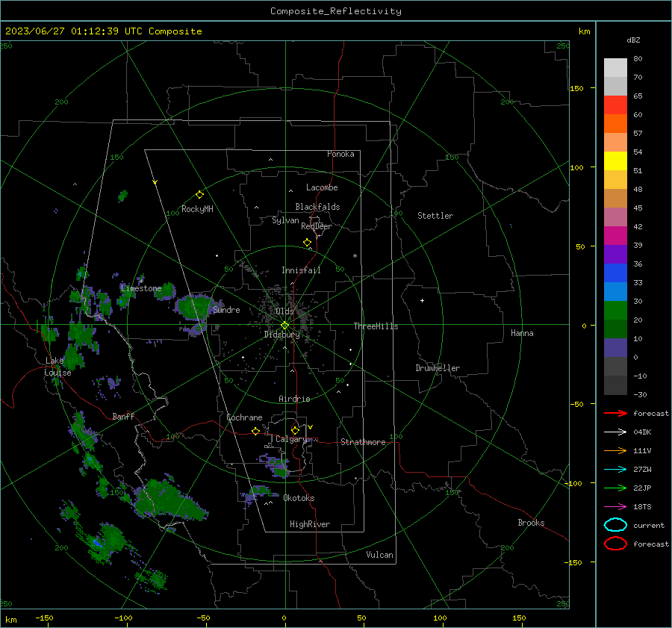Click the Lake Louise label
672x628 pixels.
57,367
